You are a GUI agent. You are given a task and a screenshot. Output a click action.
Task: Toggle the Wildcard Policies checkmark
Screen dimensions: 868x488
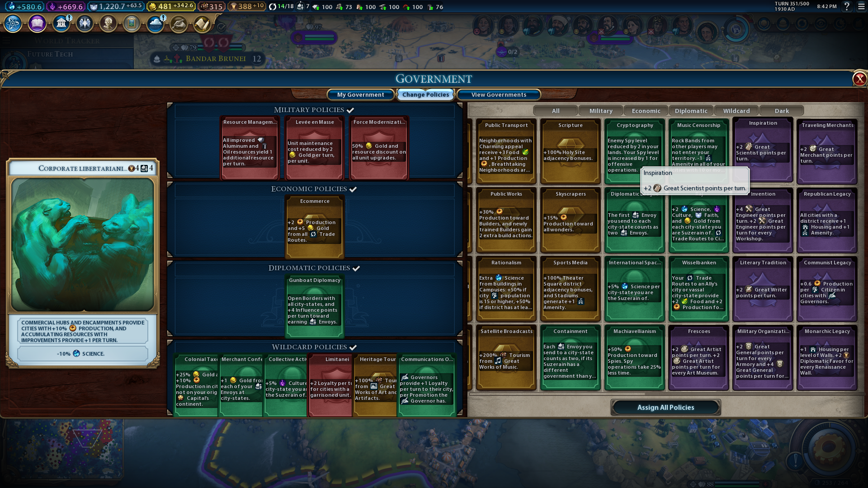point(353,347)
